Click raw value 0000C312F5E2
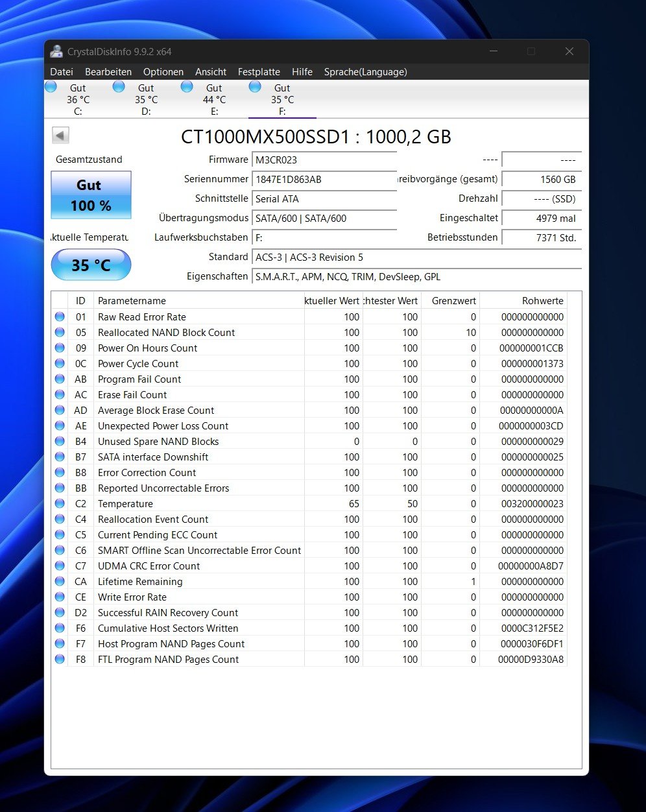 point(531,628)
